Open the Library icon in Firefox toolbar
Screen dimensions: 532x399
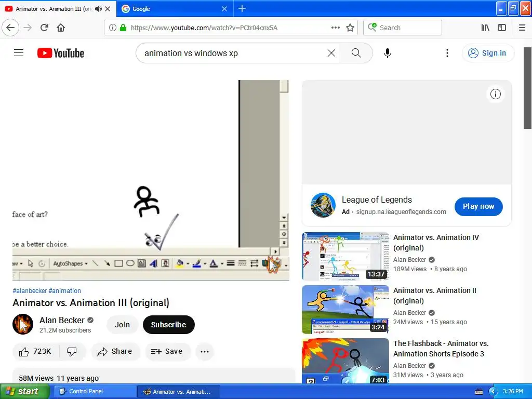(x=485, y=28)
